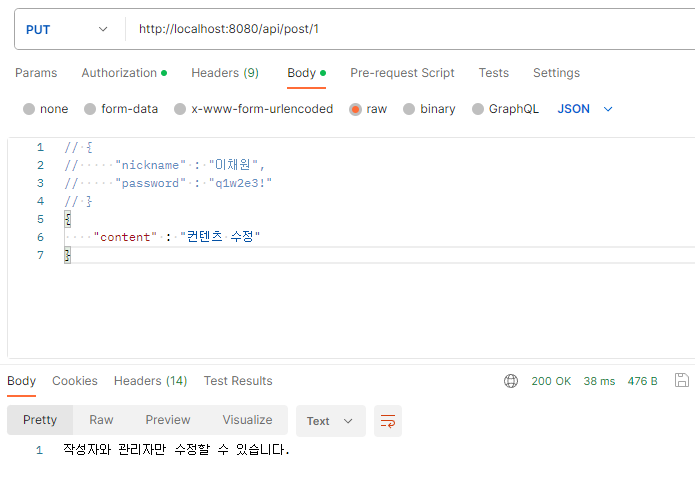Click the opening brace on line 5
Image resolution: width=695 pixels, height=494 pixels.
point(67,219)
